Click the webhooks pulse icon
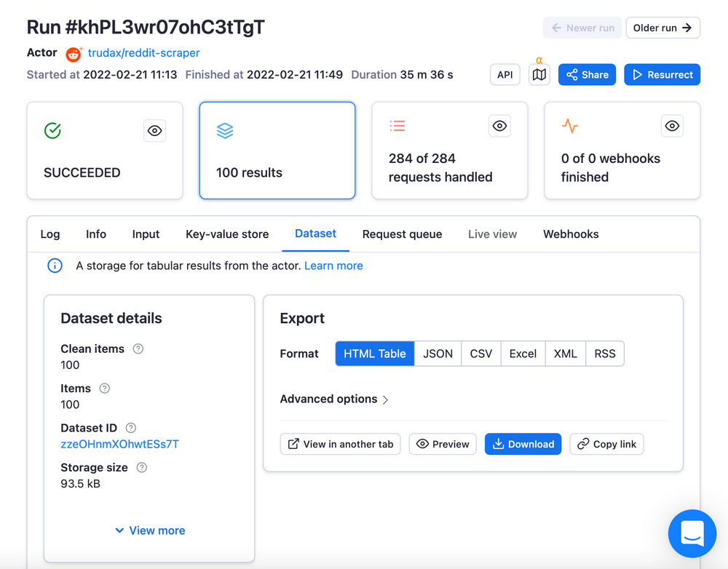728x569 pixels. [570, 125]
